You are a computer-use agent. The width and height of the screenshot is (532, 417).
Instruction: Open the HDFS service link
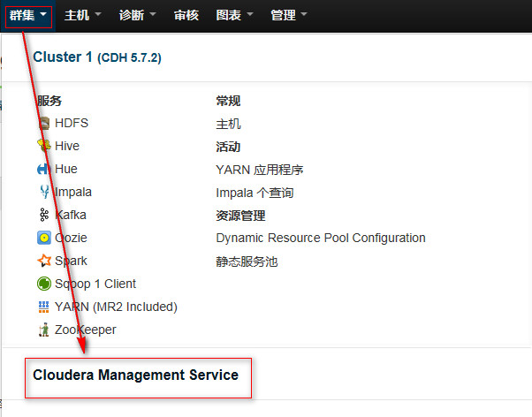(x=72, y=123)
